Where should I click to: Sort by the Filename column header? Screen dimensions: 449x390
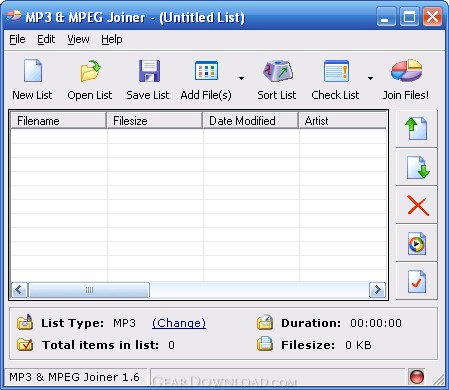[x=59, y=120]
